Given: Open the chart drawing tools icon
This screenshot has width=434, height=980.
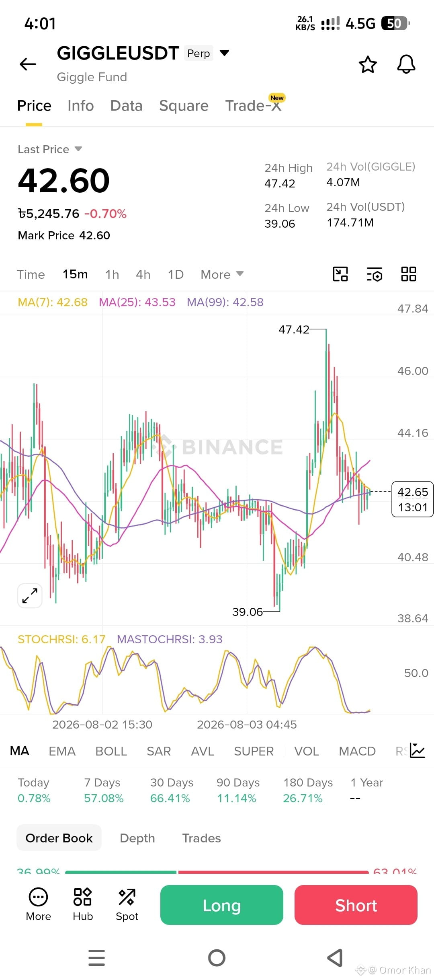Looking at the screenshot, I should pos(340,274).
